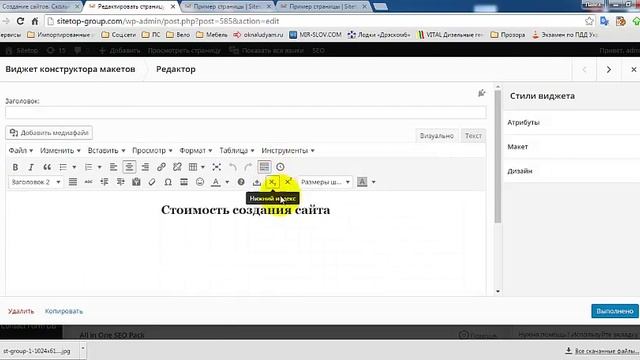Open the background color picker arrow
The width and height of the screenshot is (640, 360).
[373, 182]
